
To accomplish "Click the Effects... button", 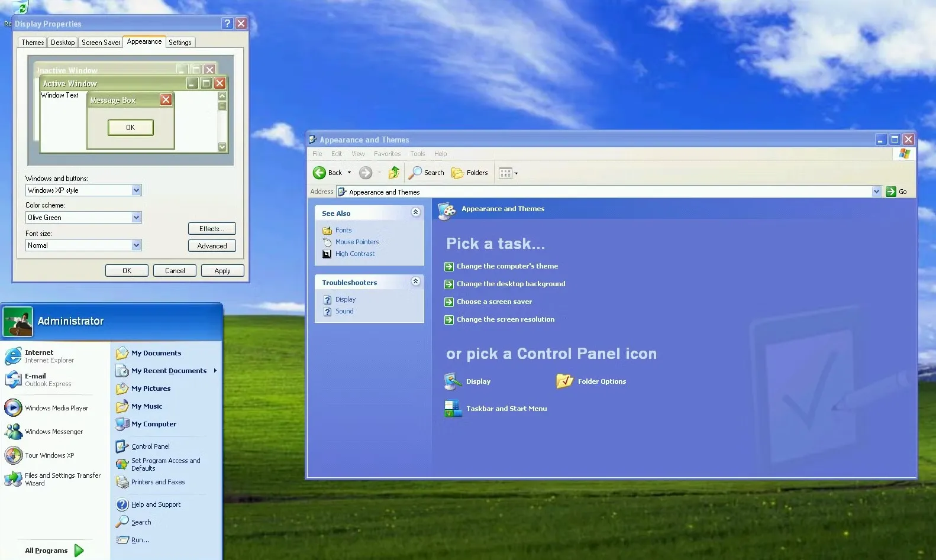I will pyautogui.click(x=212, y=229).
